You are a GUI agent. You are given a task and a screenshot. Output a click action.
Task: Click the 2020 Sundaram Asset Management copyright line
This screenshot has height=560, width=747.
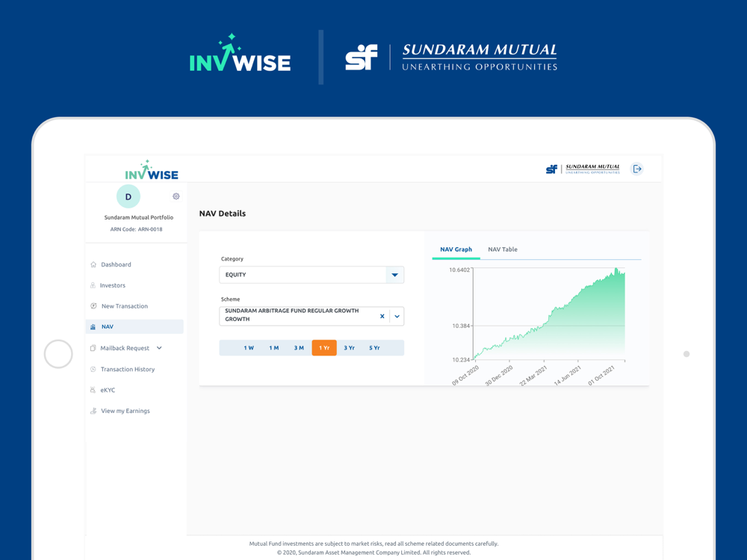(x=374, y=553)
